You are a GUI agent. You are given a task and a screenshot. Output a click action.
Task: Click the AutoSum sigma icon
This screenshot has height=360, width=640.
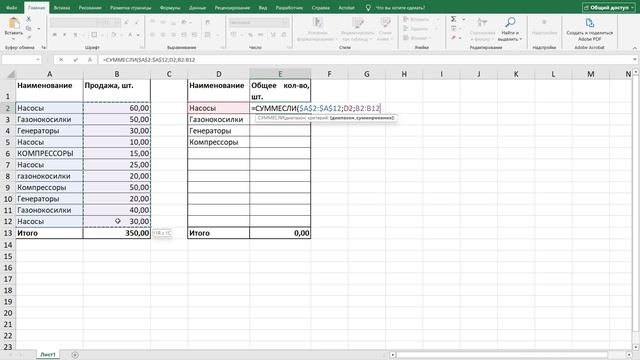tap(453, 19)
